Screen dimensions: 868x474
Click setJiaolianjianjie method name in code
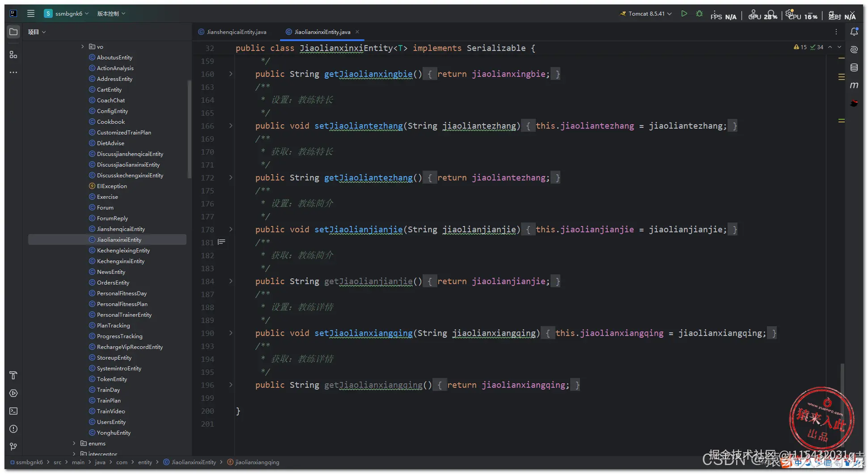(x=358, y=229)
